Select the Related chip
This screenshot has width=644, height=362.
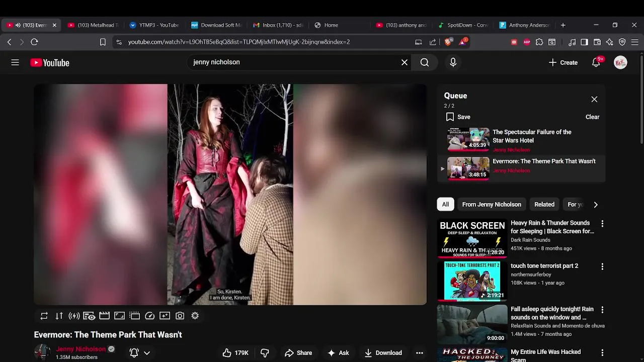coord(544,205)
